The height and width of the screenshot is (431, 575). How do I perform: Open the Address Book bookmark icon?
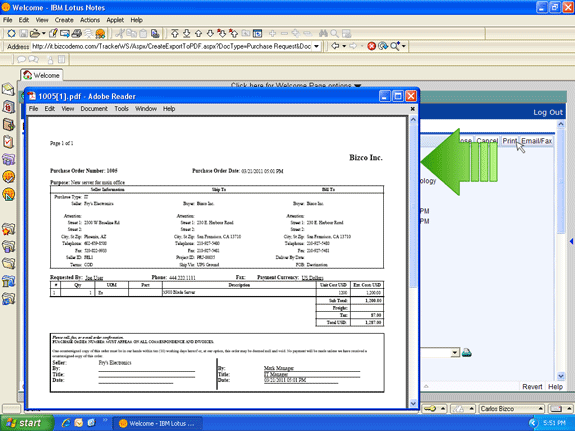[8, 124]
